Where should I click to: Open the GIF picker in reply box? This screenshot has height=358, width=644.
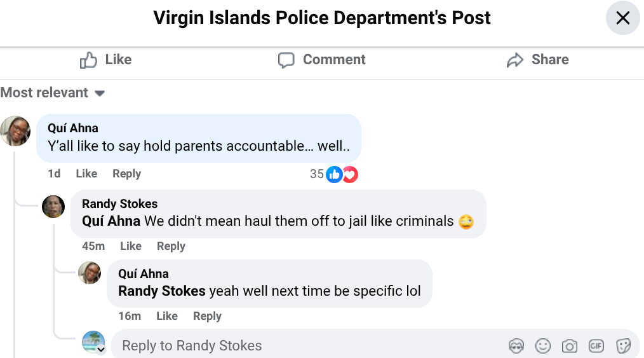click(x=596, y=346)
